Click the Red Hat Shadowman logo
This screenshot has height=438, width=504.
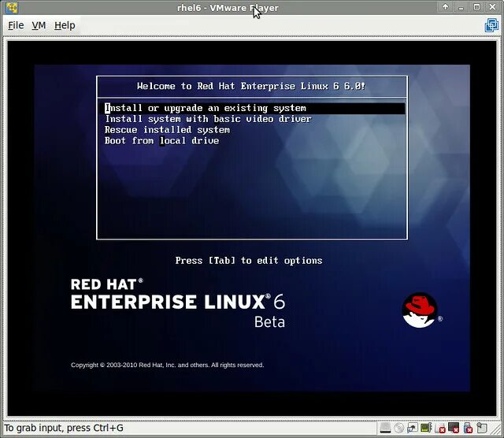tap(420, 310)
